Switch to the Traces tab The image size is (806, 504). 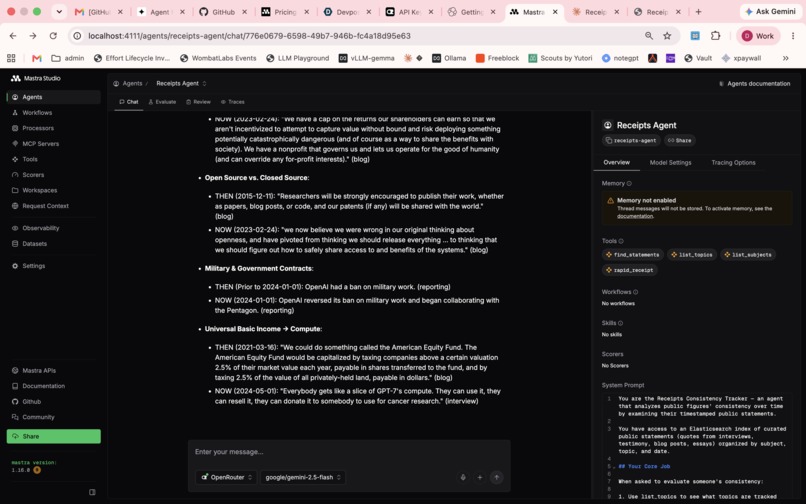click(232, 102)
